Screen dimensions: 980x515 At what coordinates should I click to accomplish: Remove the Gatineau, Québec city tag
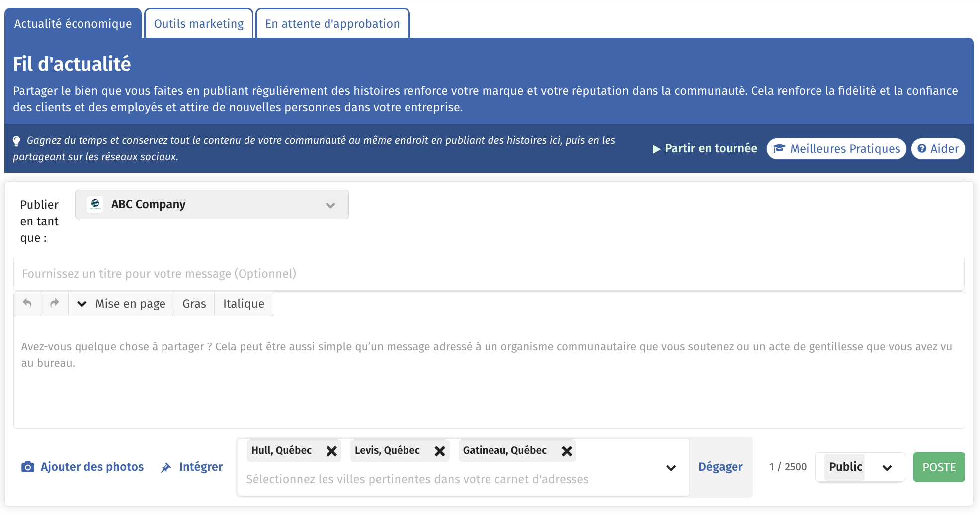pyautogui.click(x=567, y=451)
